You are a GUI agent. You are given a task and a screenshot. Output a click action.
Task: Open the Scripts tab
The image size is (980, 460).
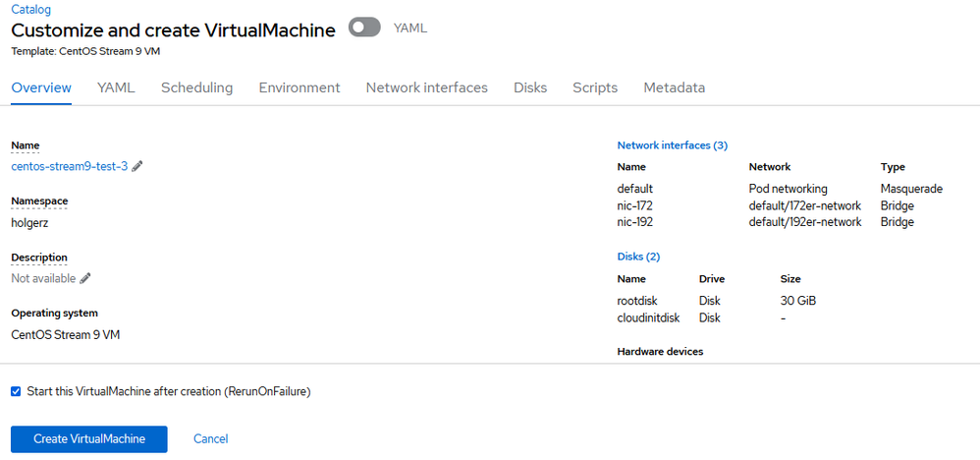pyautogui.click(x=595, y=87)
